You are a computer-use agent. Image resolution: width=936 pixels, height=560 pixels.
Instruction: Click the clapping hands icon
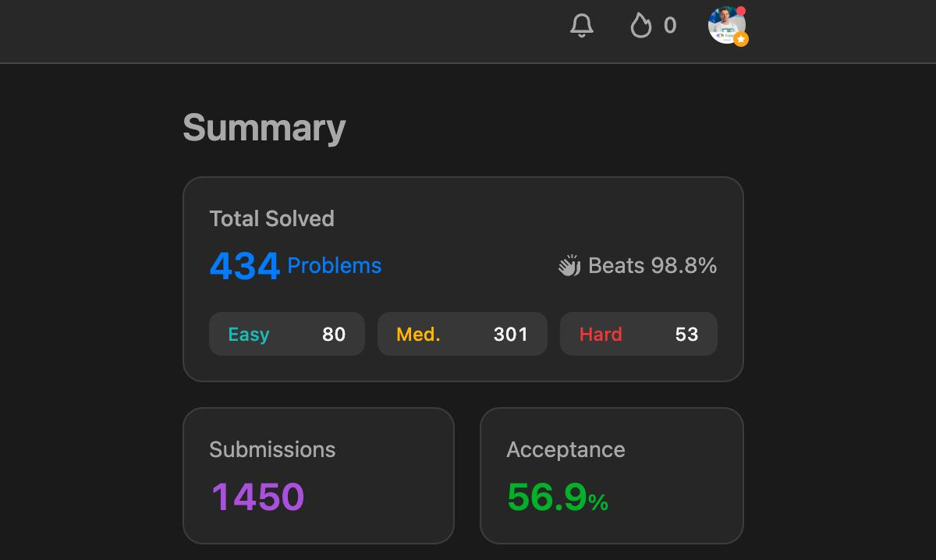pyautogui.click(x=569, y=266)
